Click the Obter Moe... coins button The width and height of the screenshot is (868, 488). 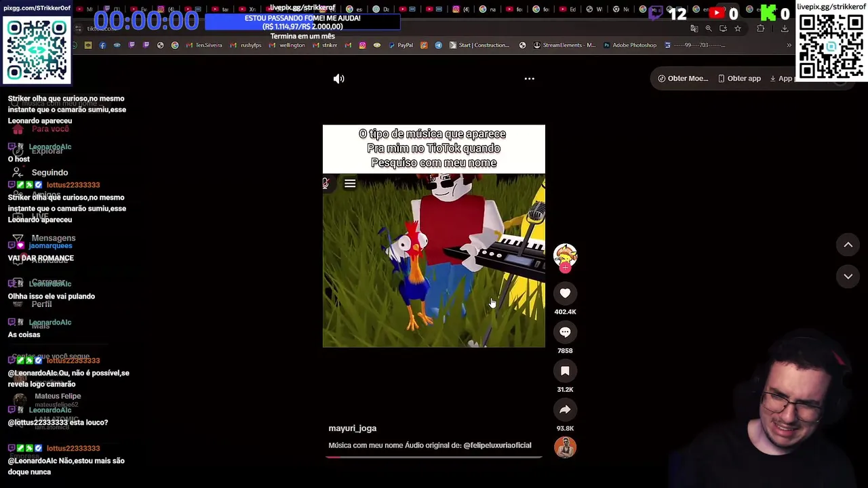(684, 79)
